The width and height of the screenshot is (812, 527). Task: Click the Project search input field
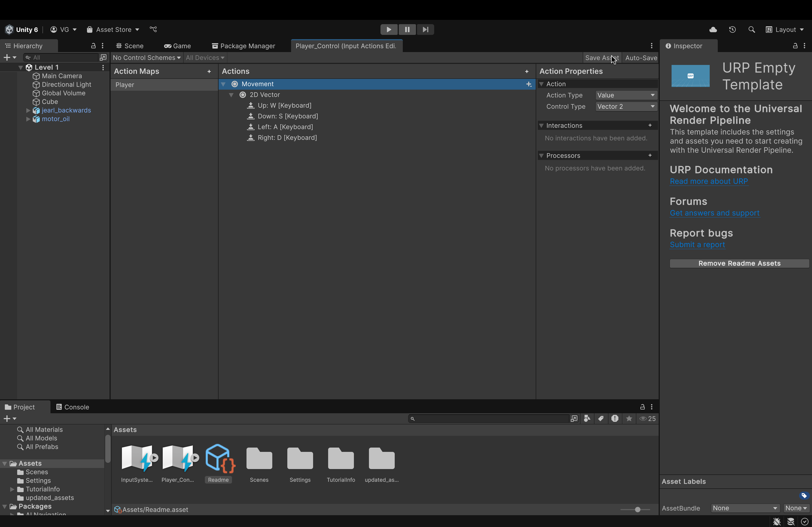pos(489,419)
